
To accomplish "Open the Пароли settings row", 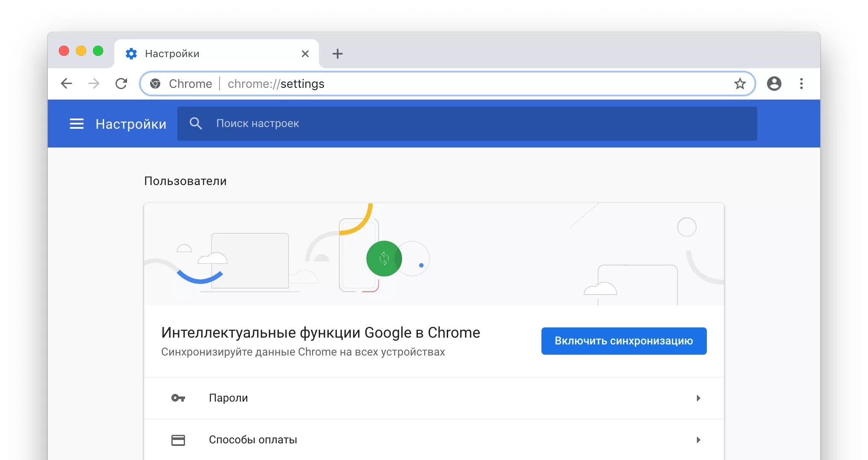I will 434,398.
